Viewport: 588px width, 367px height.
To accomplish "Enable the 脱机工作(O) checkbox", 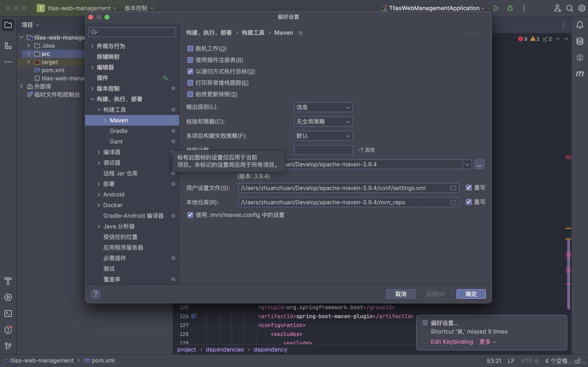I will [190, 48].
